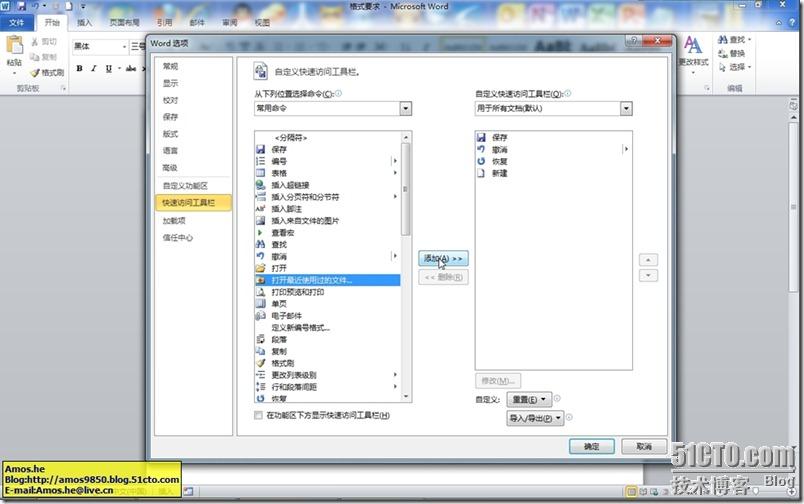Select the 打印预览和打印 command
804x504 pixels.
pyautogui.click(x=327, y=292)
